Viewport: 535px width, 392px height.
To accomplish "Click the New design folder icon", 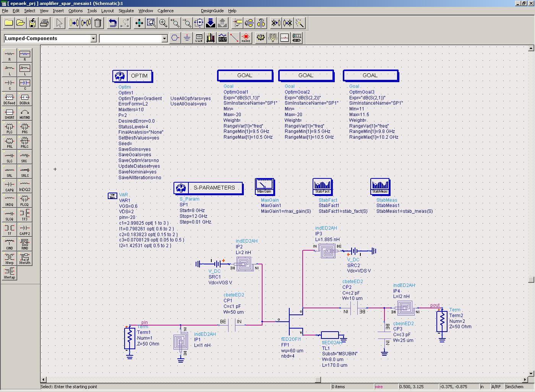I will tap(9, 23).
